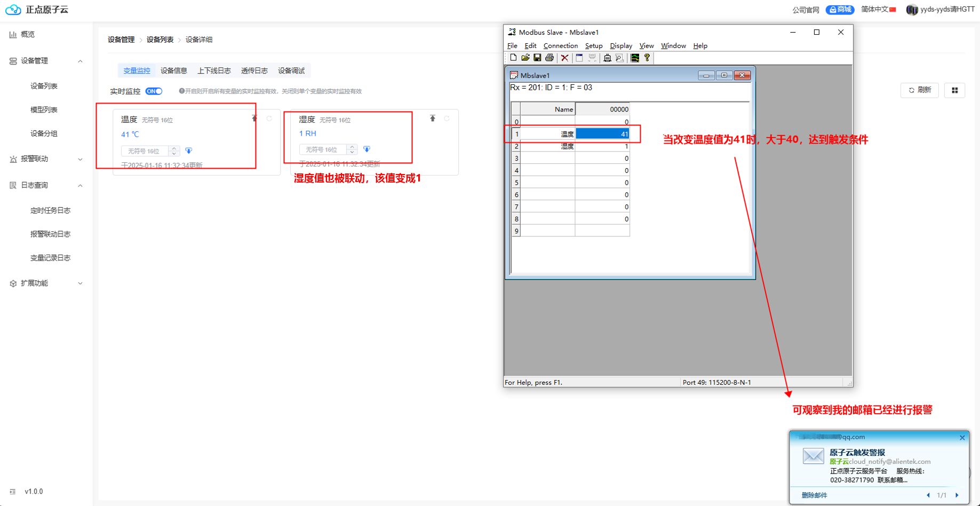Click the pin-to-top arrow on 湿度 card

433,118
